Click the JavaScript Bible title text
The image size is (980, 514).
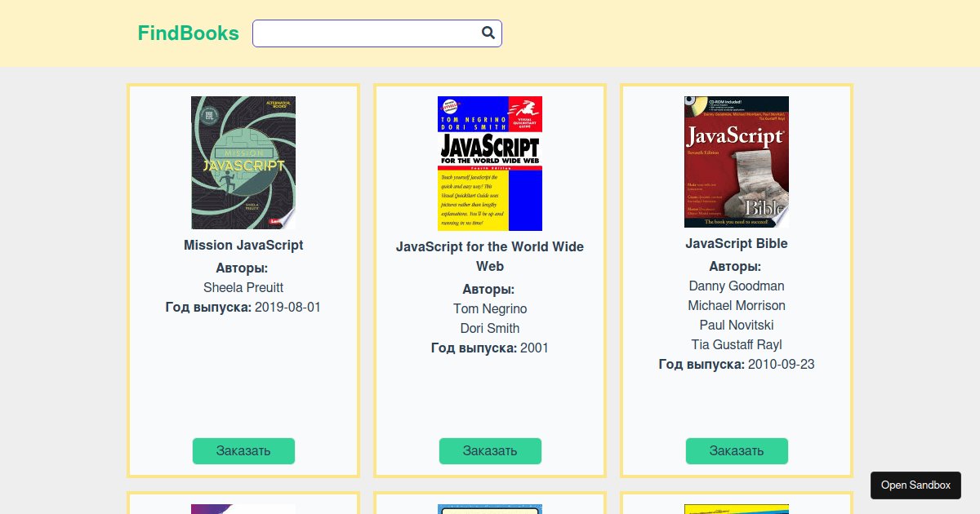tap(737, 243)
